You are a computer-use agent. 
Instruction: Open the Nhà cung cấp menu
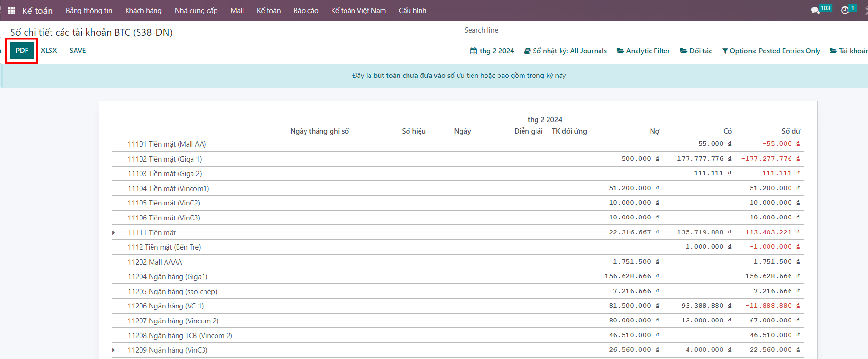(x=196, y=11)
